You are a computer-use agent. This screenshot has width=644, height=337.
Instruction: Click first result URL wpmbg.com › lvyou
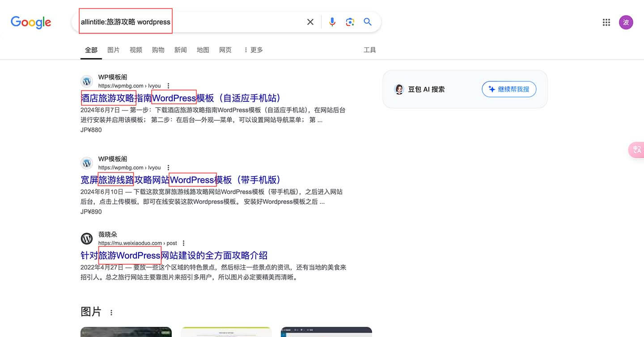click(129, 86)
